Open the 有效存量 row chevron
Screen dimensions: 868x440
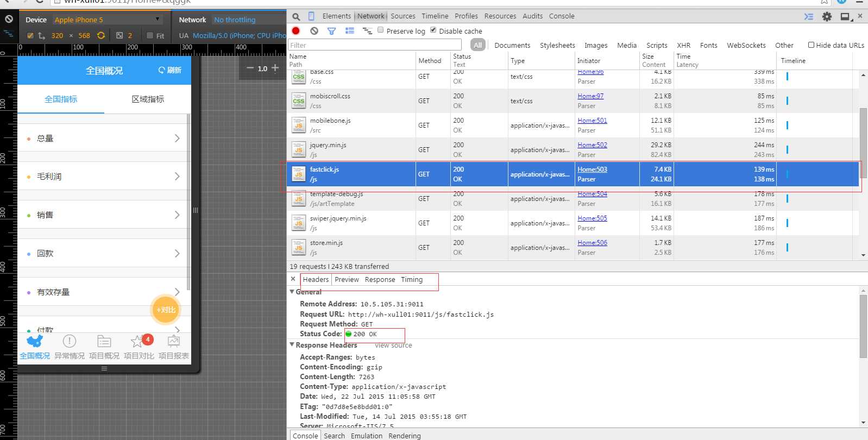[177, 292]
